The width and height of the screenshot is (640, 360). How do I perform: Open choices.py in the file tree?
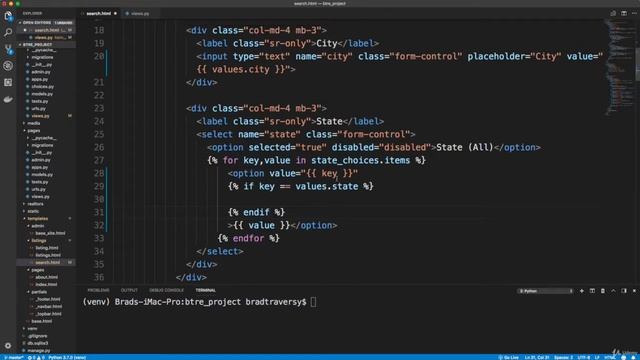pos(42,87)
